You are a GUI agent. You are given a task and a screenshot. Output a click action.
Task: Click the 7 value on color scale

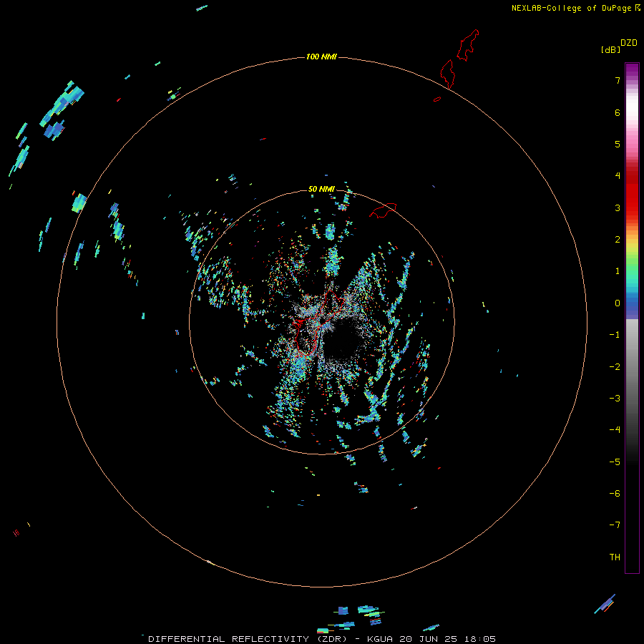coord(618,80)
